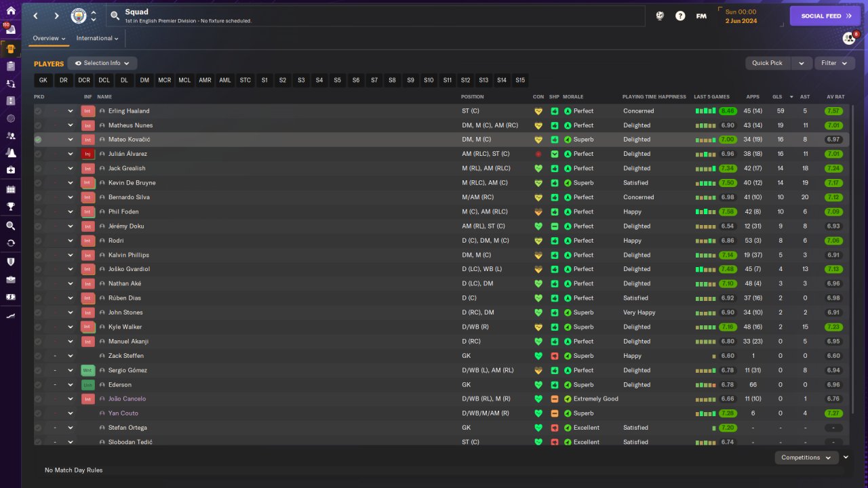Select the DM position slot
Screen dimensions: 868x488
(144, 80)
